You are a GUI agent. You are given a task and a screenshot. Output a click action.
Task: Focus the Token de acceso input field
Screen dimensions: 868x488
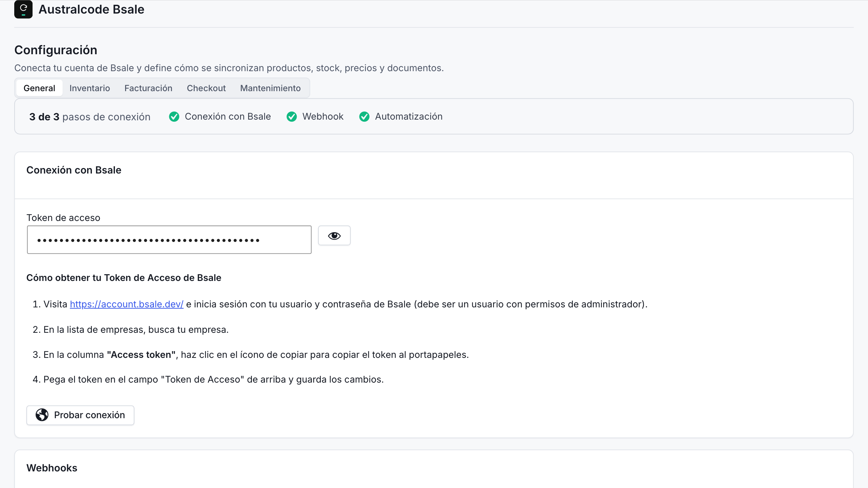pos(169,240)
